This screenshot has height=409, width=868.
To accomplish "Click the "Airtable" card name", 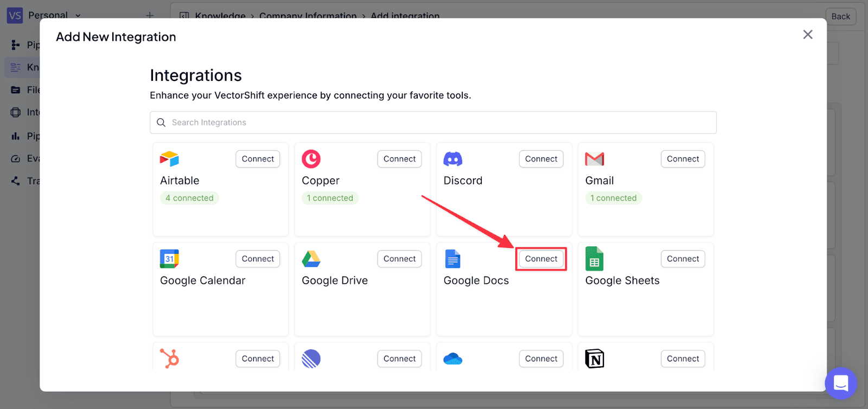I will [180, 181].
